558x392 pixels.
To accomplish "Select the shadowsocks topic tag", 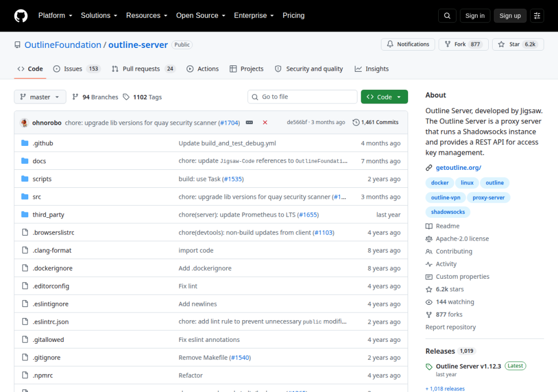I will 448,212.
